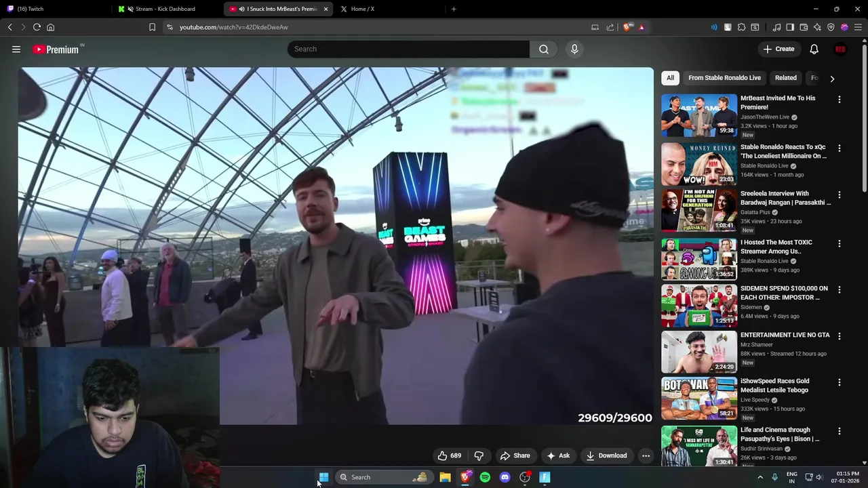
Task: Open options for 'Sreeleela Interview' video
Action: coord(839,195)
